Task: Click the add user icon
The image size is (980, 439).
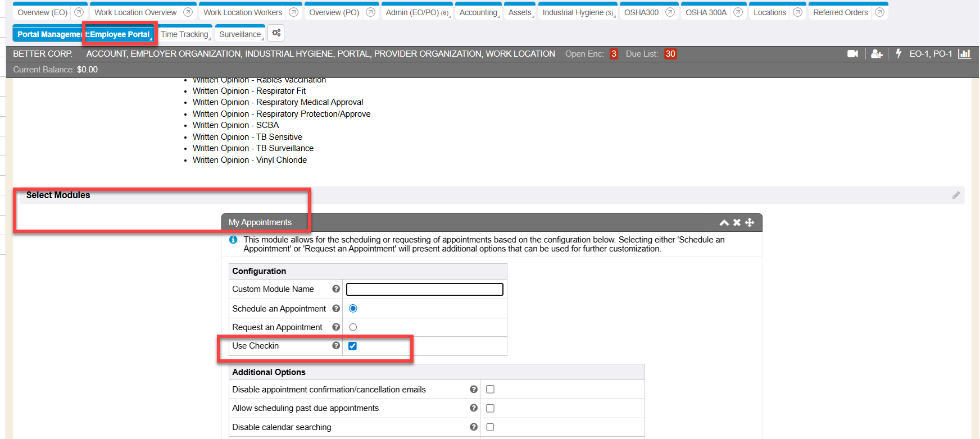Action: (x=877, y=54)
